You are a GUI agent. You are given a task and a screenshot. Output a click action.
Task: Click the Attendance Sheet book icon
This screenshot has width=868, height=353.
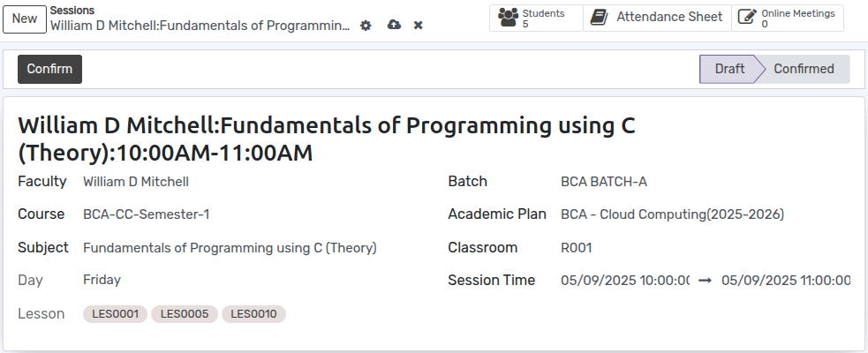click(599, 17)
